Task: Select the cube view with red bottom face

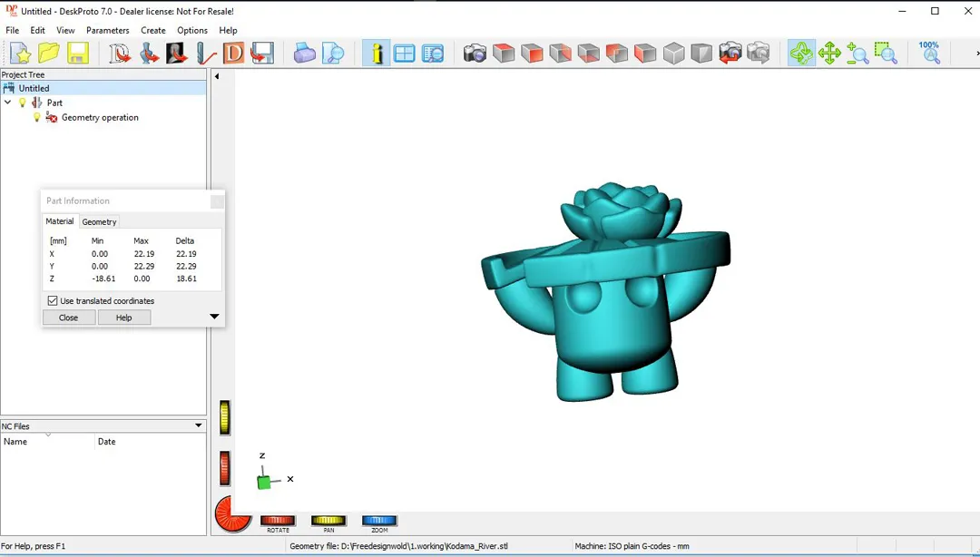Action: (589, 54)
